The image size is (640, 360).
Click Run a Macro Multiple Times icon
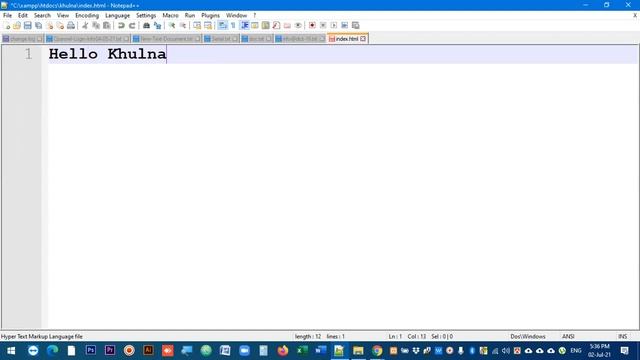click(x=344, y=26)
